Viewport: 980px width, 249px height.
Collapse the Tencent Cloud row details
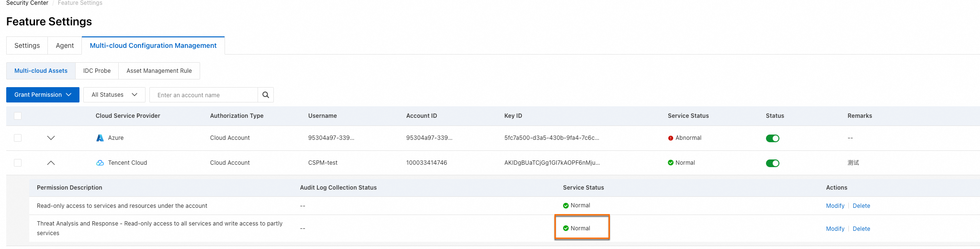tap(51, 163)
